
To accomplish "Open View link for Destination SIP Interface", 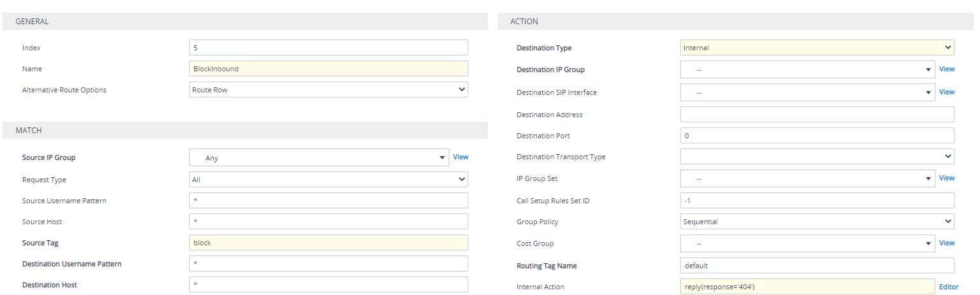I will (x=946, y=92).
